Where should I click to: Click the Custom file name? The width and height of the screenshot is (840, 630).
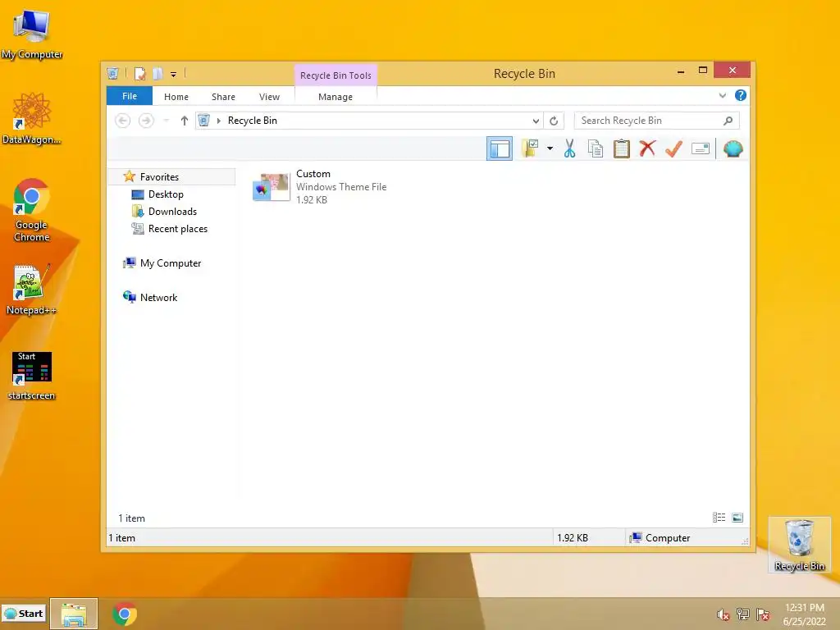pyautogui.click(x=313, y=174)
